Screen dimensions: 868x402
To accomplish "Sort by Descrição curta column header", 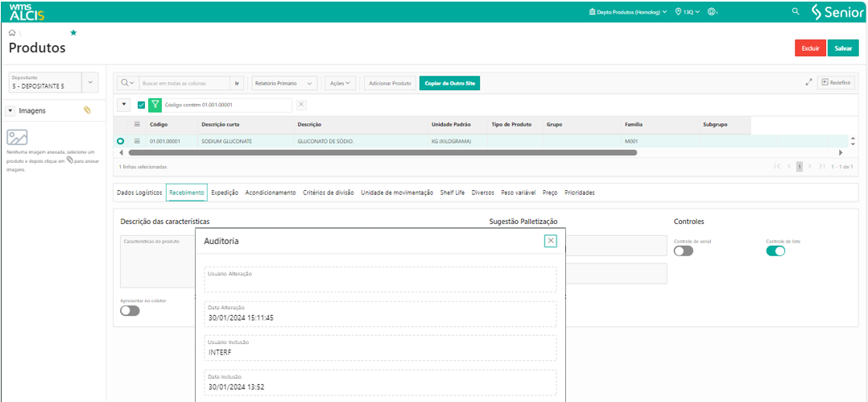I will click(x=221, y=125).
